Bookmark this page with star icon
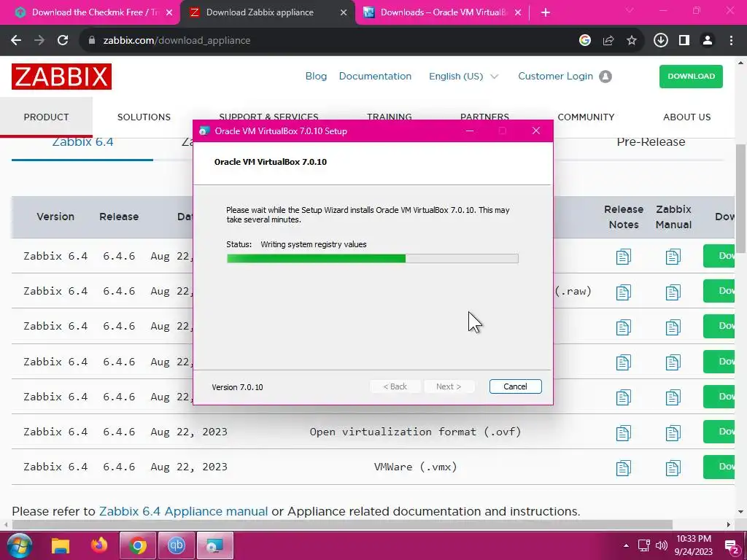The width and height of the screenshot is (747, 560). pos(632,41)
